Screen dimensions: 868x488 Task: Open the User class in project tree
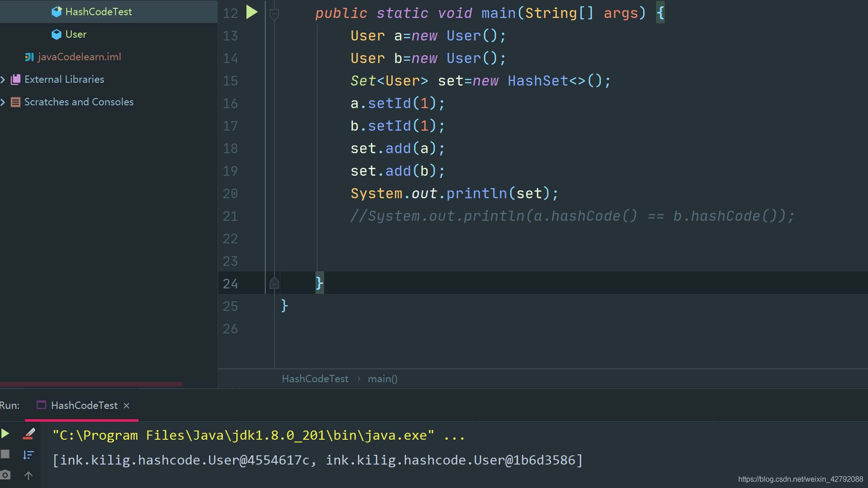76,34
